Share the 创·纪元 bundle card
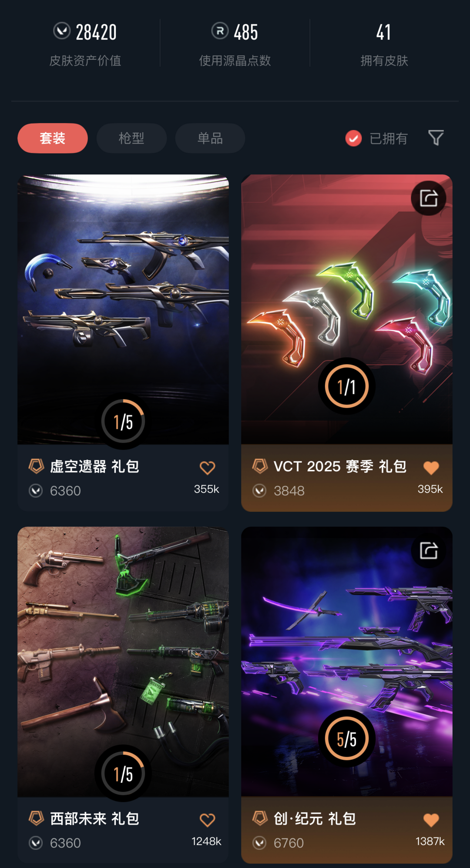This screenshot has height=868, width=470. coord(429,551)
